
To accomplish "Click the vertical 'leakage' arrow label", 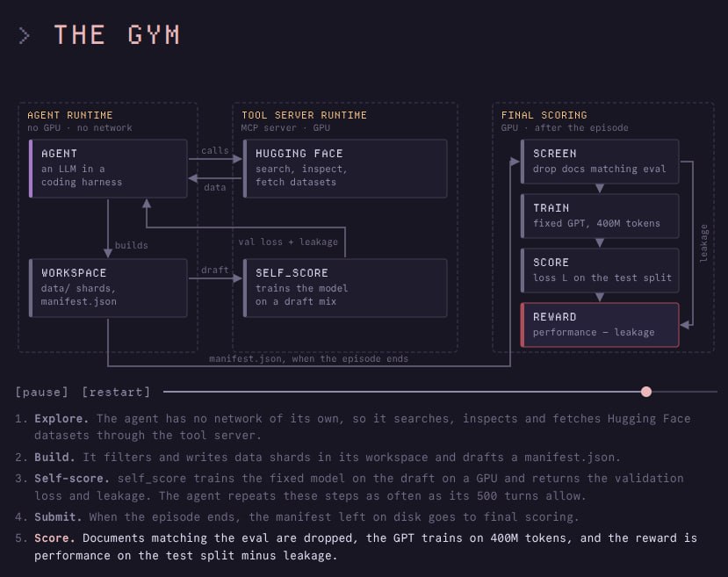I will tap(704, 243).
